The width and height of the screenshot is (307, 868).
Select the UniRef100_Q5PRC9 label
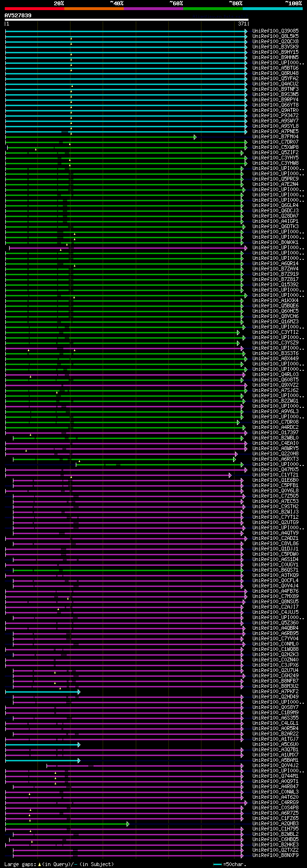(275, 179)
